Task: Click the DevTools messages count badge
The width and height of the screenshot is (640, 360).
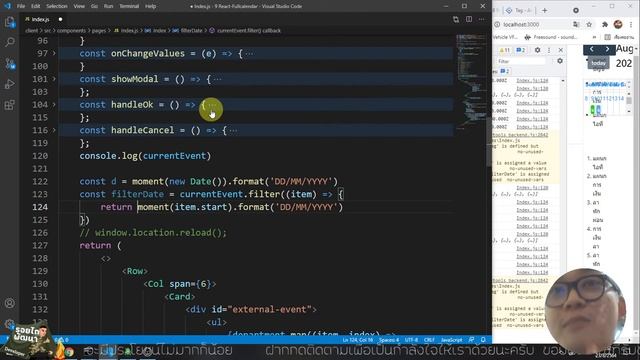Action: 520,50
